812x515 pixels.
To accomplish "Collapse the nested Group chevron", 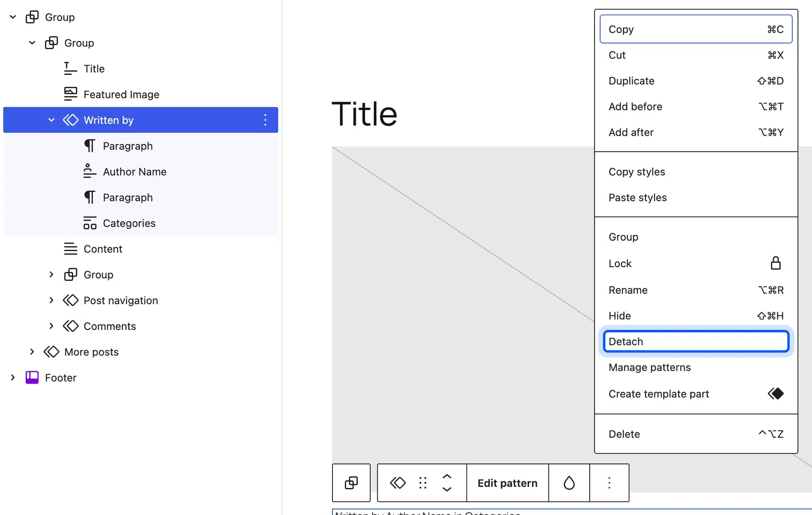I will 32,43.
